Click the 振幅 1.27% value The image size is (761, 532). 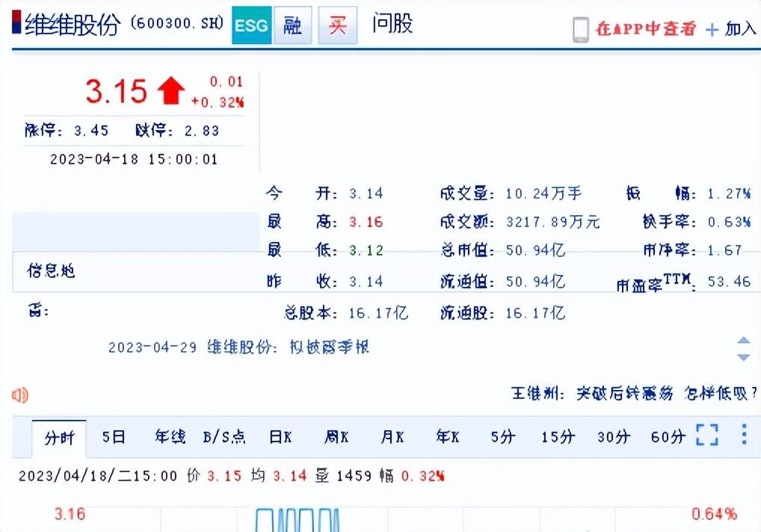click(x=730, y=194)
